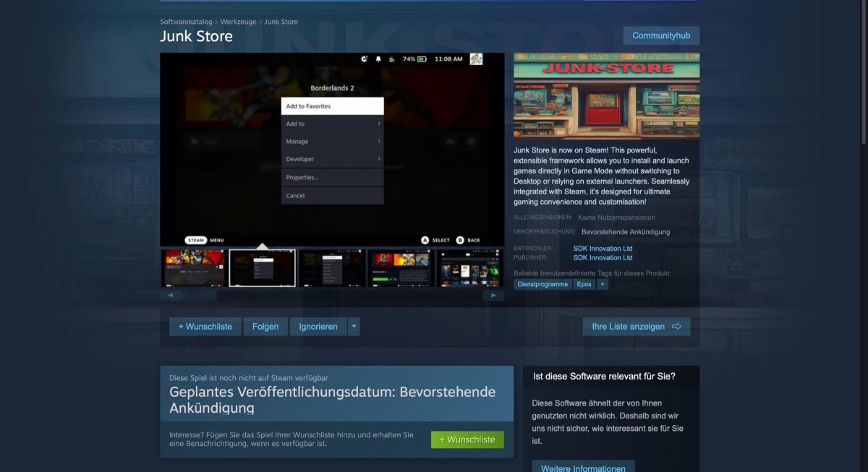Screen dimensions: 868x472
Task: Select the thumbnail right of the highlighted one
Action: 331,268
